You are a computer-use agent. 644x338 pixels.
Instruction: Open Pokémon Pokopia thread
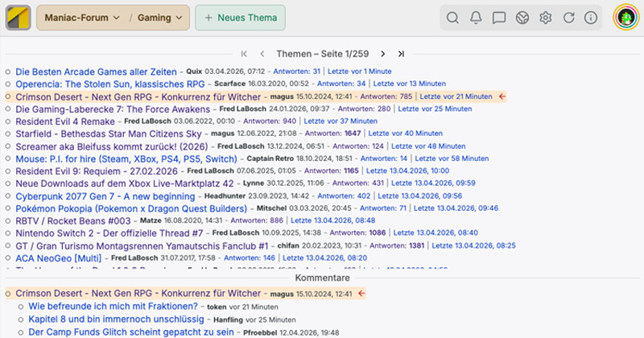(131, 208)
